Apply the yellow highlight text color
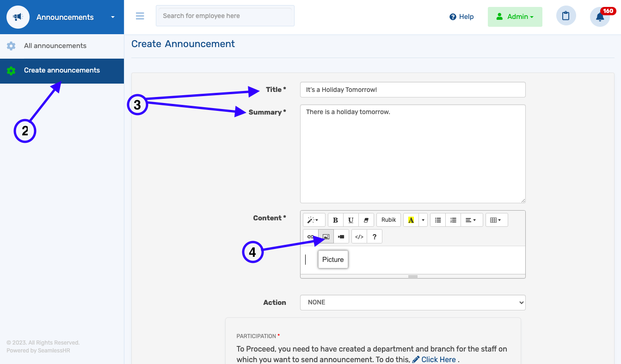Screen dimensions: 621x364 coord(411,220)
